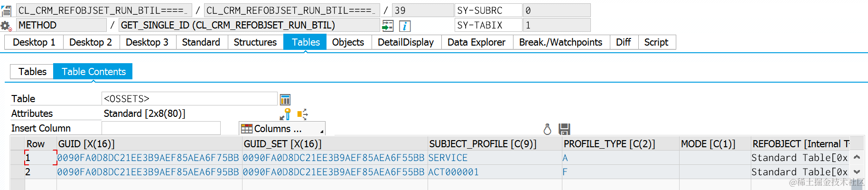Screen dimensions: 868x190
Task: Click the SY-SUBRC value field showing 0
Action: click(557, 10)
